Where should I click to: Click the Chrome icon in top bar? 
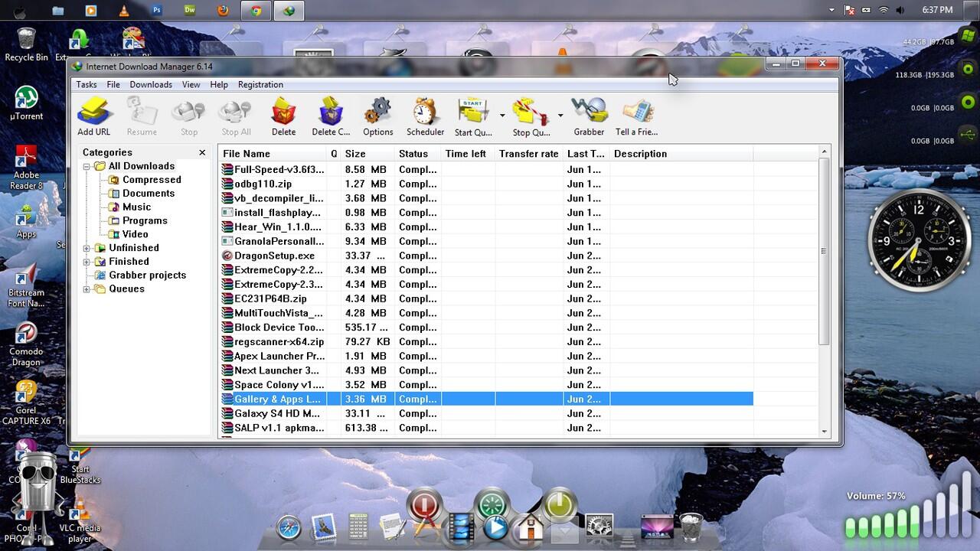pos(256,11)
